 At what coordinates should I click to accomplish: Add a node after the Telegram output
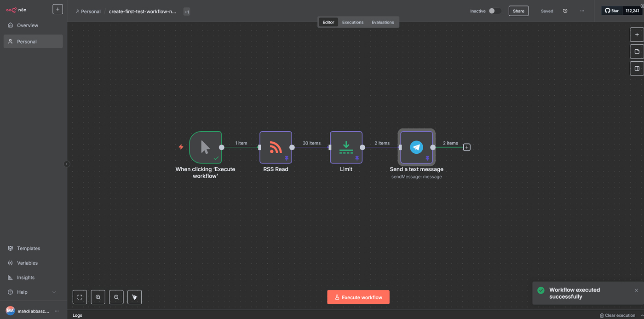coord(466,147)
